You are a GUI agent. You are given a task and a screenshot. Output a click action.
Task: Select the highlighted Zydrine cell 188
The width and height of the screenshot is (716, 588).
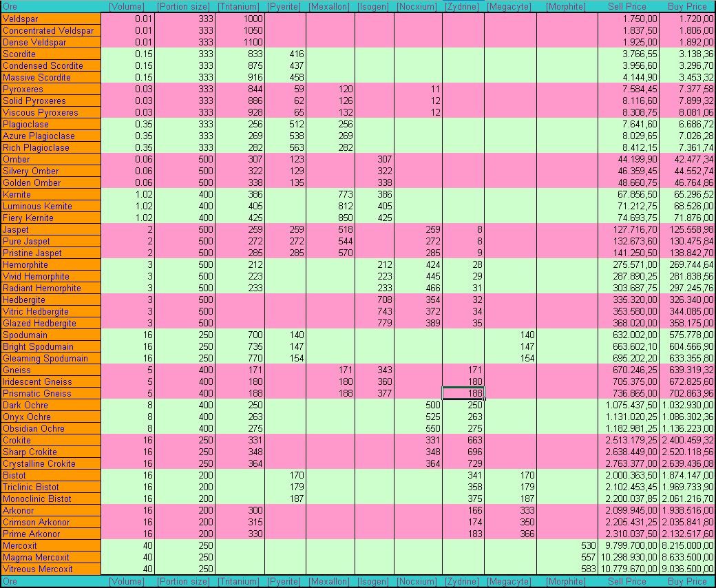[x=463, y=394]
